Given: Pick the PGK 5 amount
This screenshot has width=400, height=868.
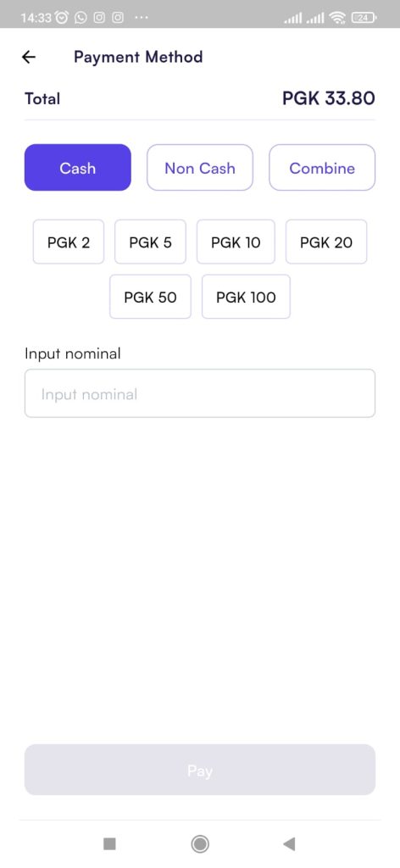Looking at the screenshot, I should pos(151,242).
